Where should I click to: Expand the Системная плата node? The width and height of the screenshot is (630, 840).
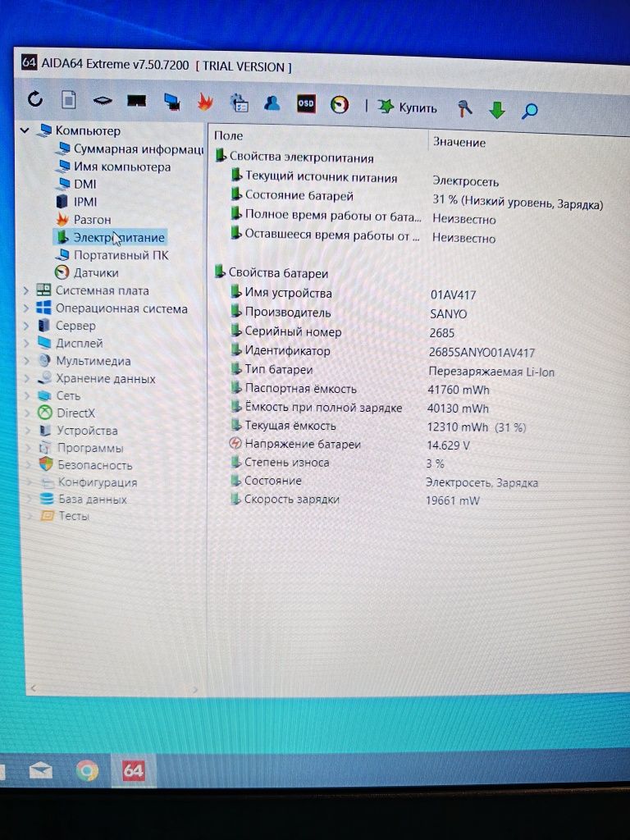(26, 290)
